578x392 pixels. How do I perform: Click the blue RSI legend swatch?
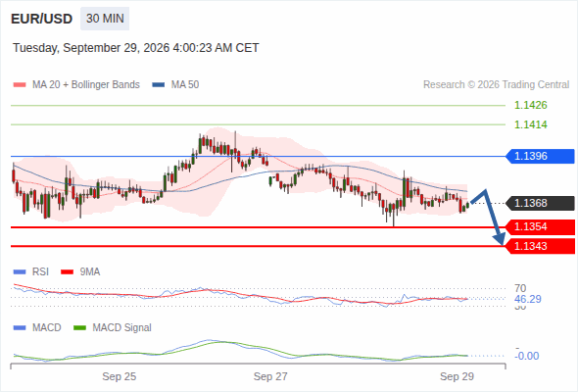click(x=20, y=272)
